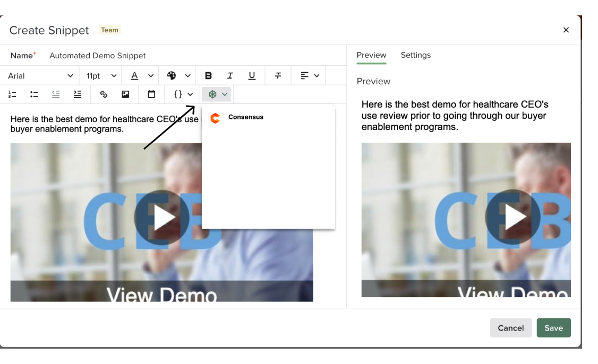Click the integrations snowflake icon
This screenshot has width=598, height=364.
pos(212,94)
